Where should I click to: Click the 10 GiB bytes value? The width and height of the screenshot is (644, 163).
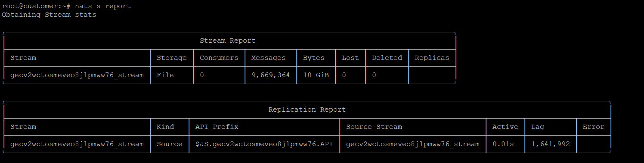point(316,75)
